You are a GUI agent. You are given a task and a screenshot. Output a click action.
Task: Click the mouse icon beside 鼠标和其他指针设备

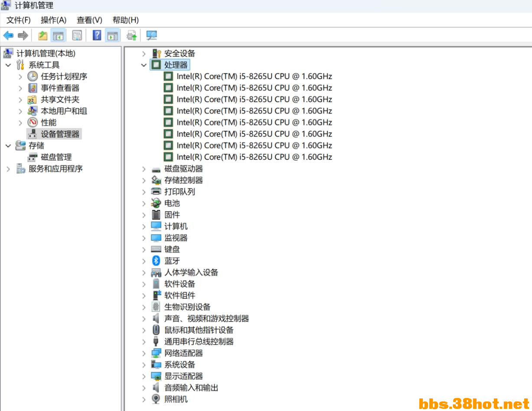156,330
